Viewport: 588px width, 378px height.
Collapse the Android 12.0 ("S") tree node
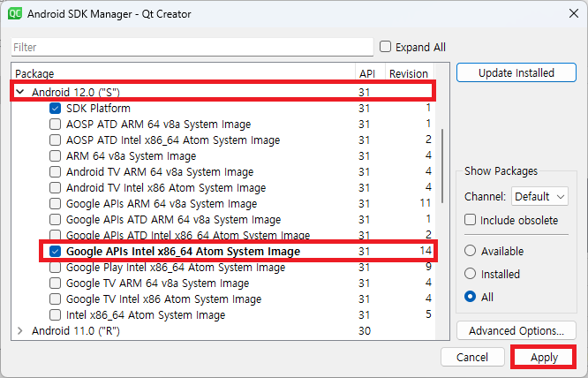(20, 92)
